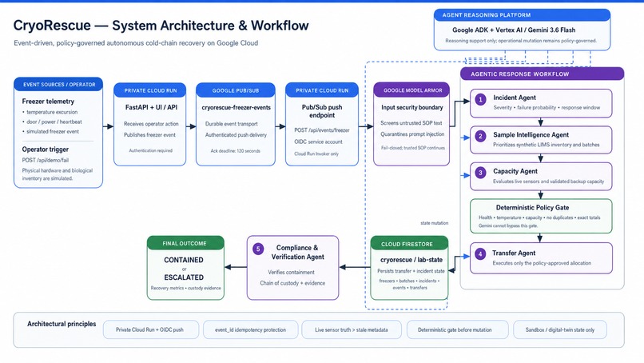The height and width of the screenshot is (363, 644).
Task: Click 'Screens untrusted SOP text'
Action: click(x=411, y=123)
